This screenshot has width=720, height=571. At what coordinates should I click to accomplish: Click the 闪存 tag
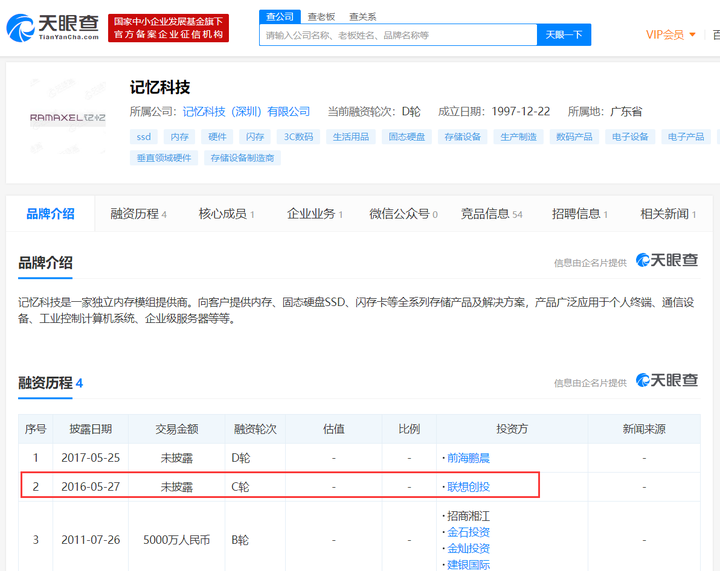tap(255, 137)
